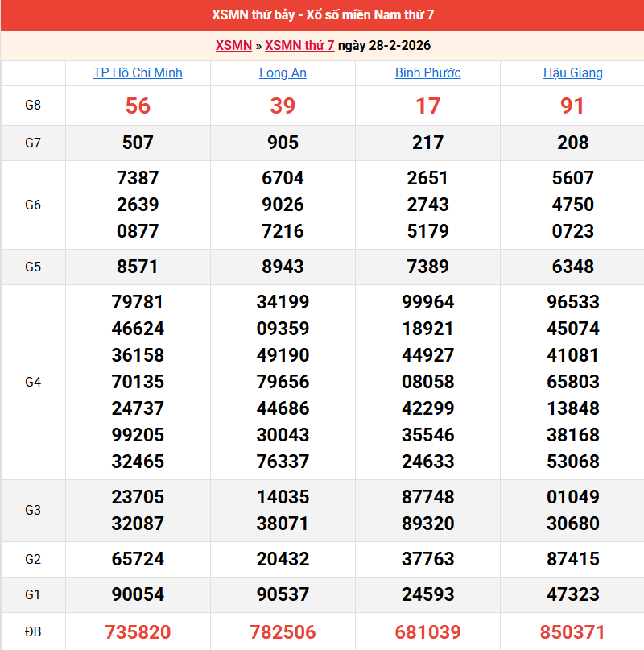Open the XSMN breadcrumb link
Screen dimensions: 644x650
tap(233, 46)
